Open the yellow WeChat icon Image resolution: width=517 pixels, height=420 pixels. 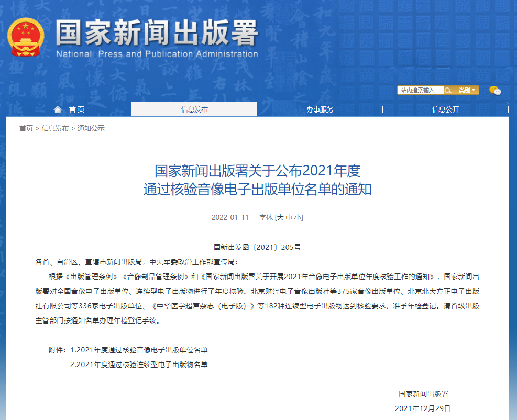(x=492, y=89)
